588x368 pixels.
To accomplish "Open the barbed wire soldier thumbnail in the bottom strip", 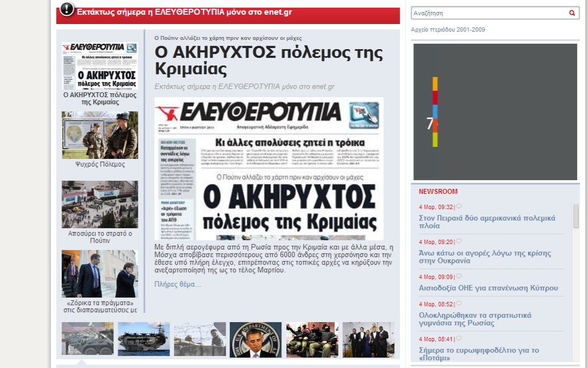I will coord(200,339).
